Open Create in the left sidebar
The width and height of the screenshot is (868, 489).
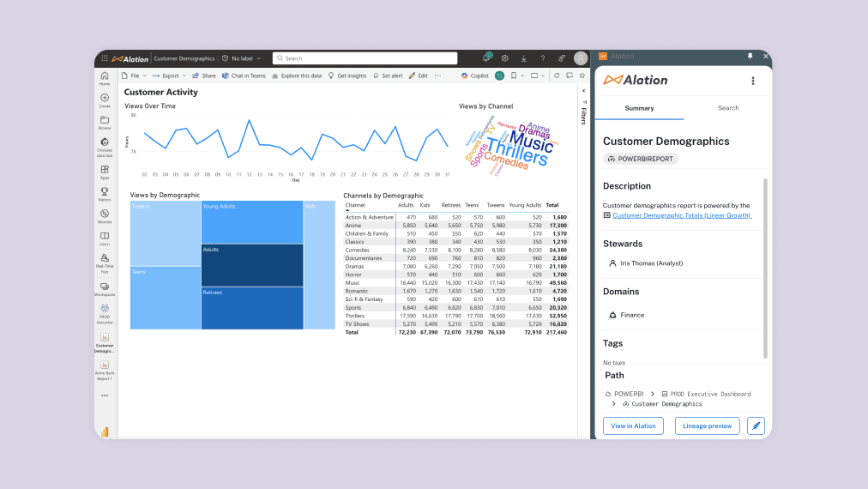[105, 100]
